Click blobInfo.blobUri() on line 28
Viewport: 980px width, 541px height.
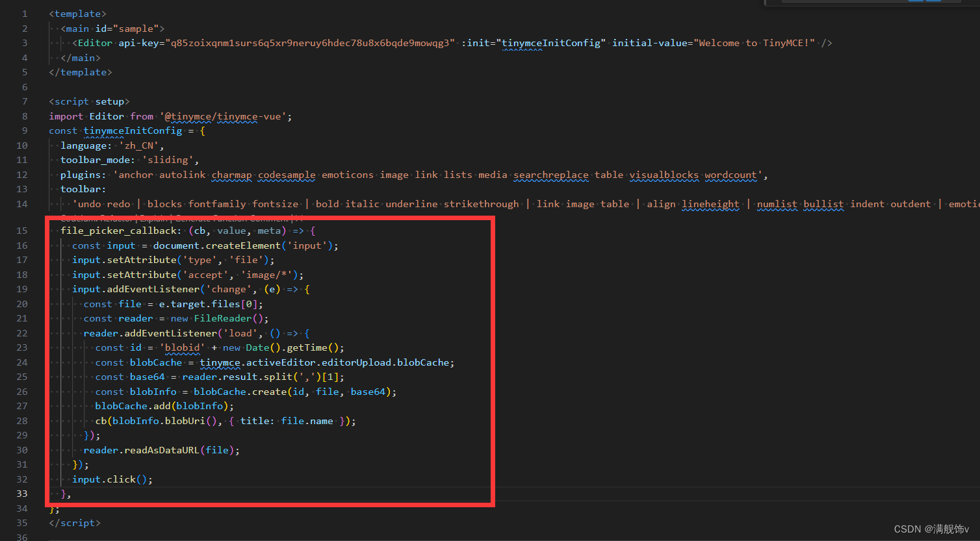coord(165,421)
